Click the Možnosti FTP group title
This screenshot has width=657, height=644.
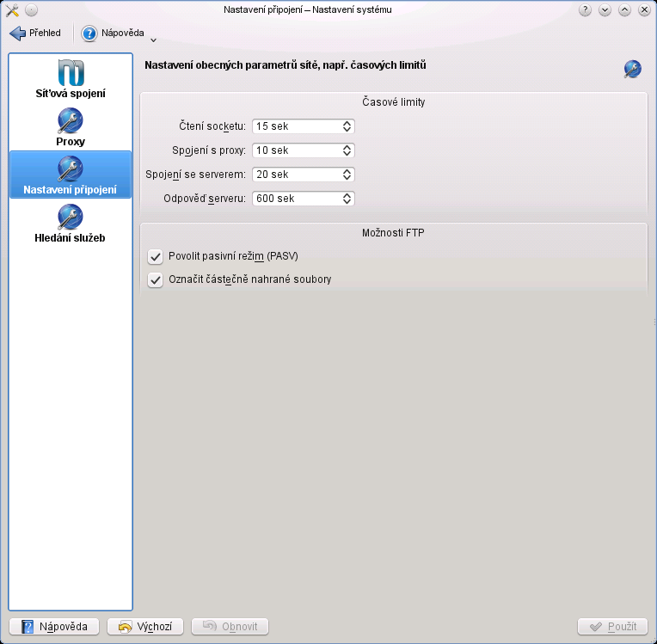click(x=393, y=233)
